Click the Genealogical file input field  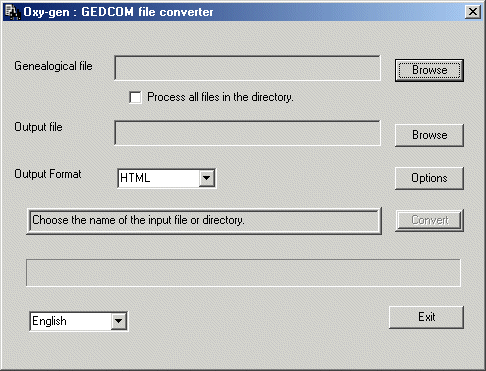pos(247,68)
